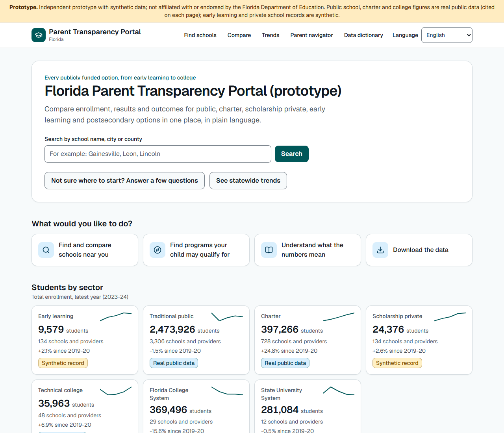
Task: Open the Data dictionary page
Action: [363, 35]
